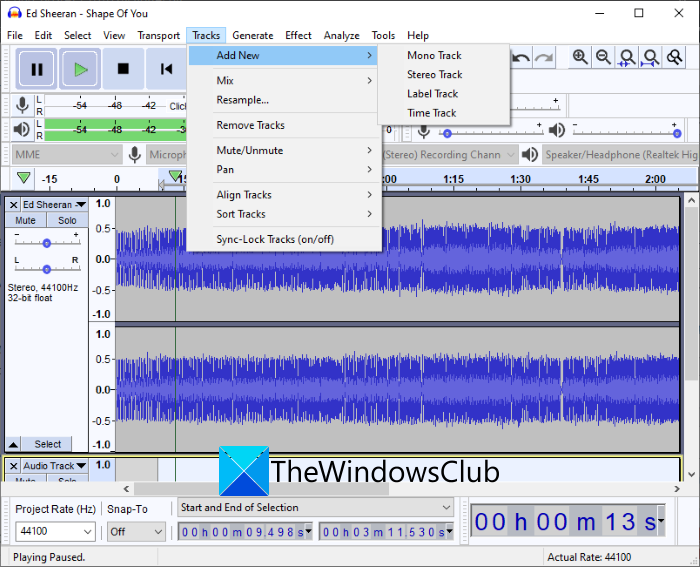
Task: Choose Remove Tracks in the menu
Action: (284, 125)
